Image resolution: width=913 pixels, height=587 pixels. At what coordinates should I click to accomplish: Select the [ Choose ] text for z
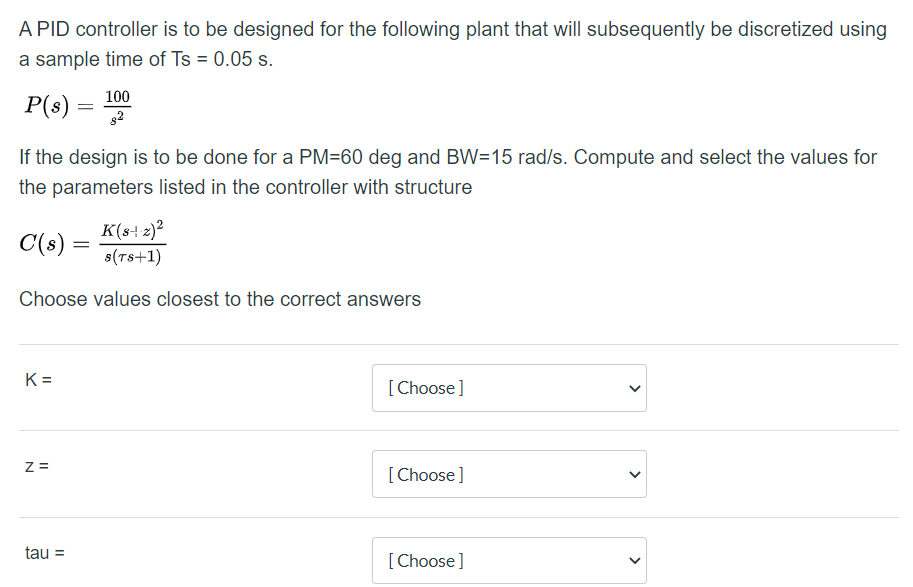pos(424,474)
